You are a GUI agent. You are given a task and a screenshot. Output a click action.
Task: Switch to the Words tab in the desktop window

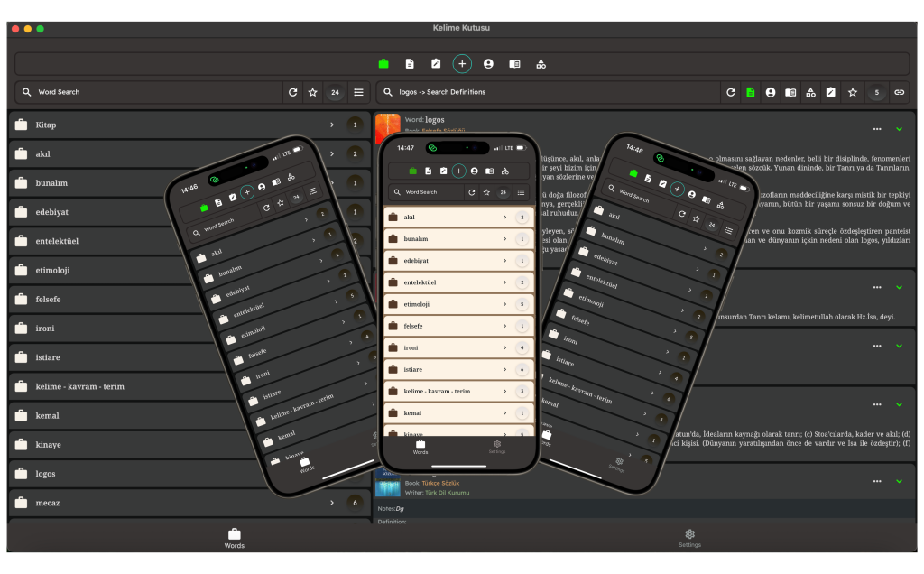tap(234, 538)
